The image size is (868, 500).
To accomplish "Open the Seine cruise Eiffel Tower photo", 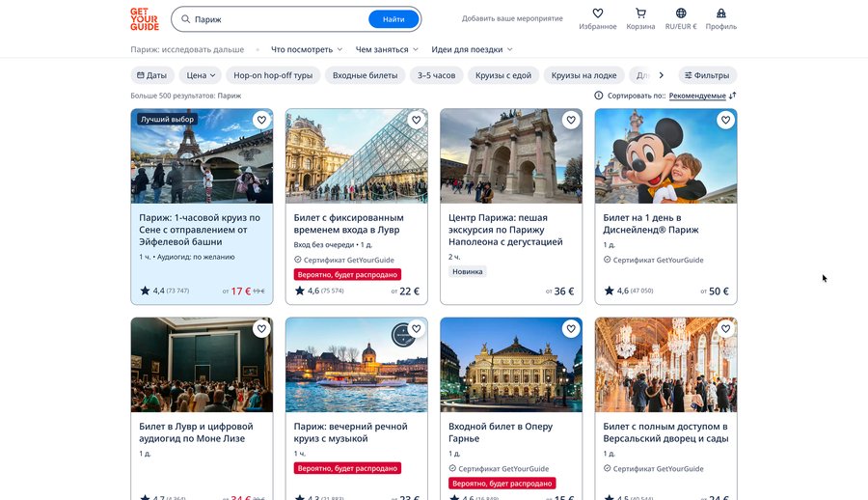I will click(x=203, y=155).
